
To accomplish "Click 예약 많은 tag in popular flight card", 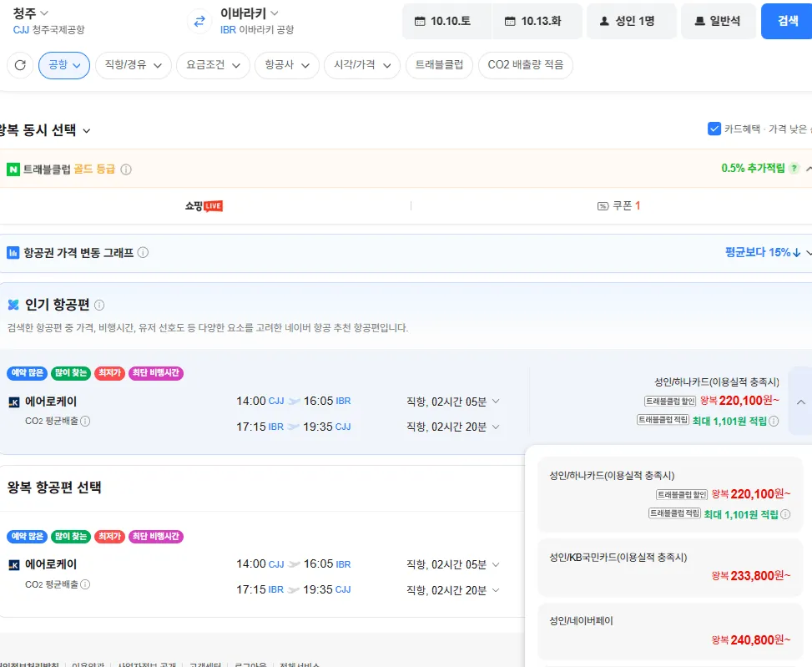I will point(27,373).
